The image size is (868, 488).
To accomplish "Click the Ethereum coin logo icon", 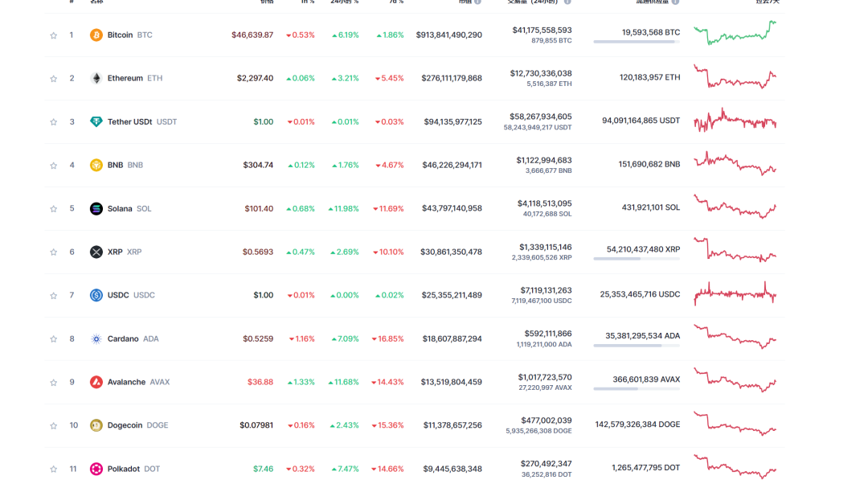I will 97,78.
